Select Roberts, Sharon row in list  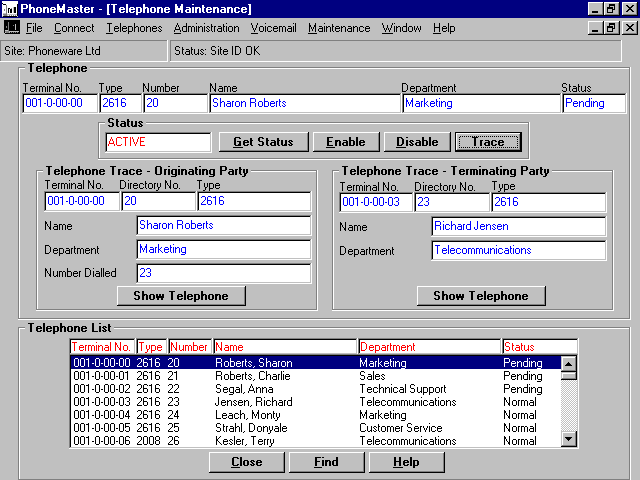316,363
